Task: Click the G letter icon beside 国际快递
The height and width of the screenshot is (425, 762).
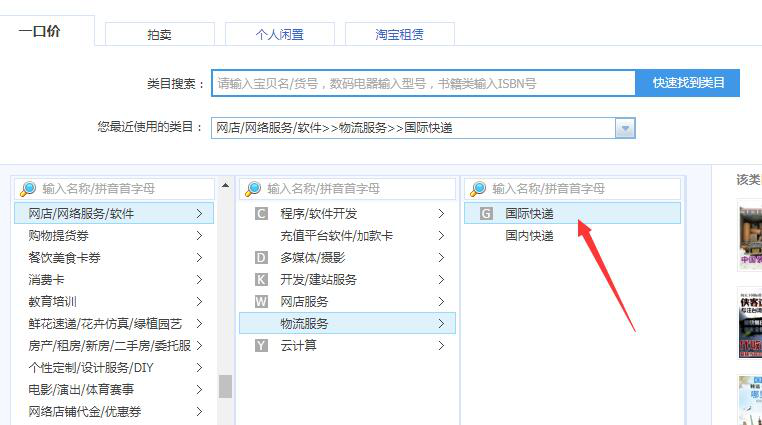Action: (x=486, y=214)
